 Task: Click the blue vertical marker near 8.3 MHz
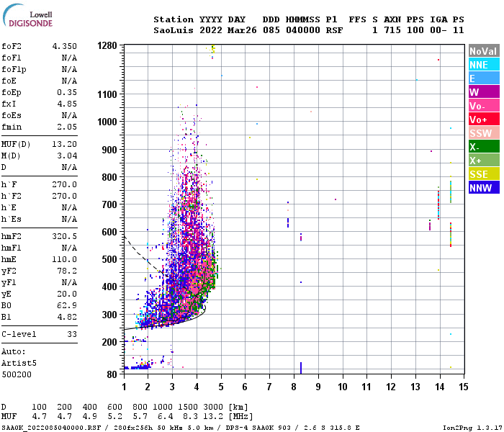(x=301, y=368)
